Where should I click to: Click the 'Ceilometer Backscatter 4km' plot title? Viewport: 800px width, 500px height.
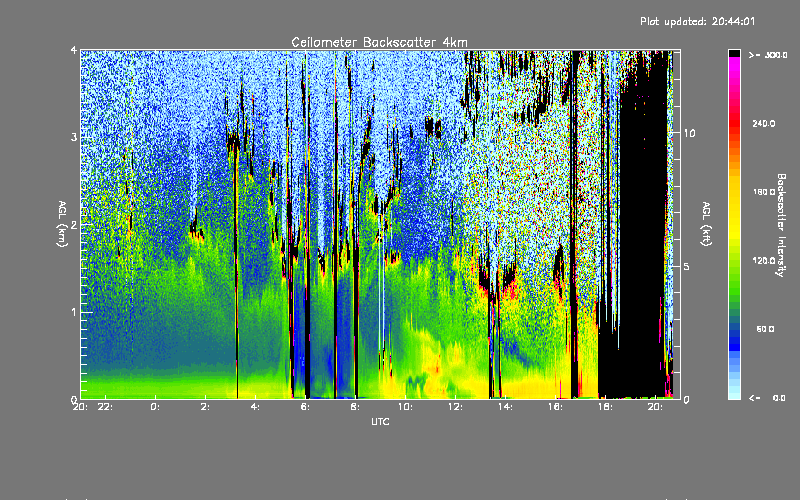[379, 42]
